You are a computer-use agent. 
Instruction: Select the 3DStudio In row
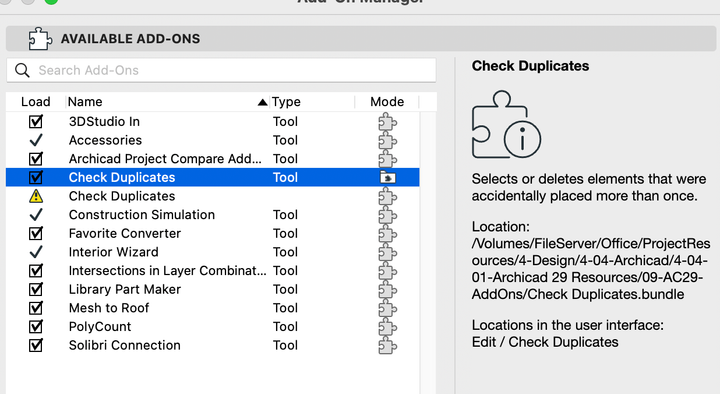click(213, 122)
